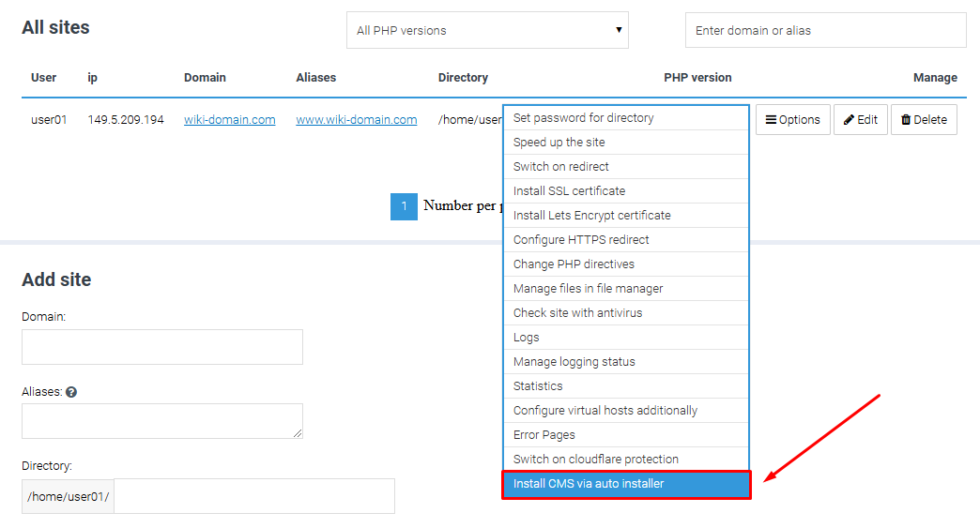The height and width of the screenshot is (528, 980).
Task: Click the Aliases text area
Action: click(161, 421)
